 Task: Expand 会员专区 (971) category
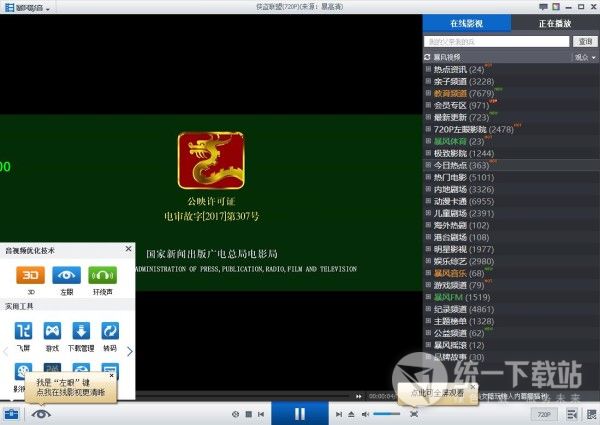pos(428,105)
